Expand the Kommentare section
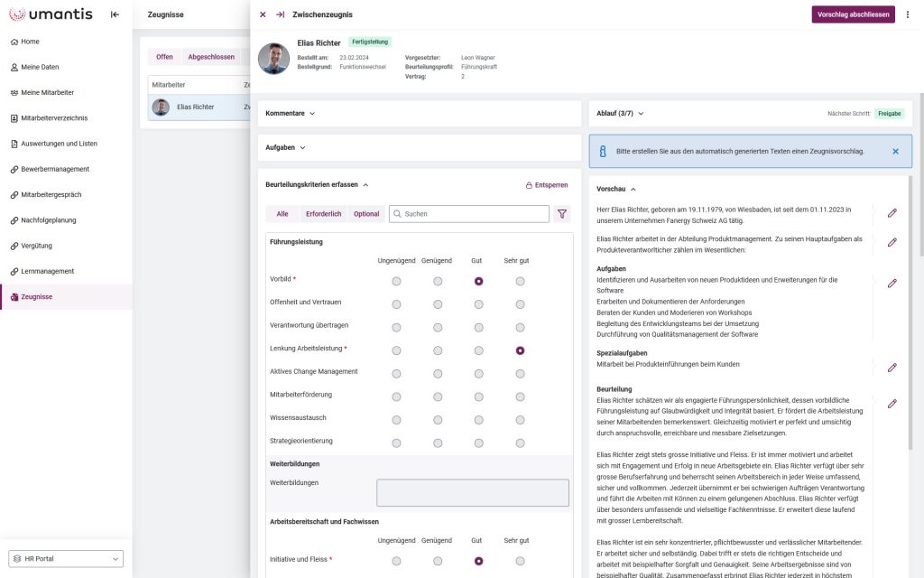 click(290, 113)
